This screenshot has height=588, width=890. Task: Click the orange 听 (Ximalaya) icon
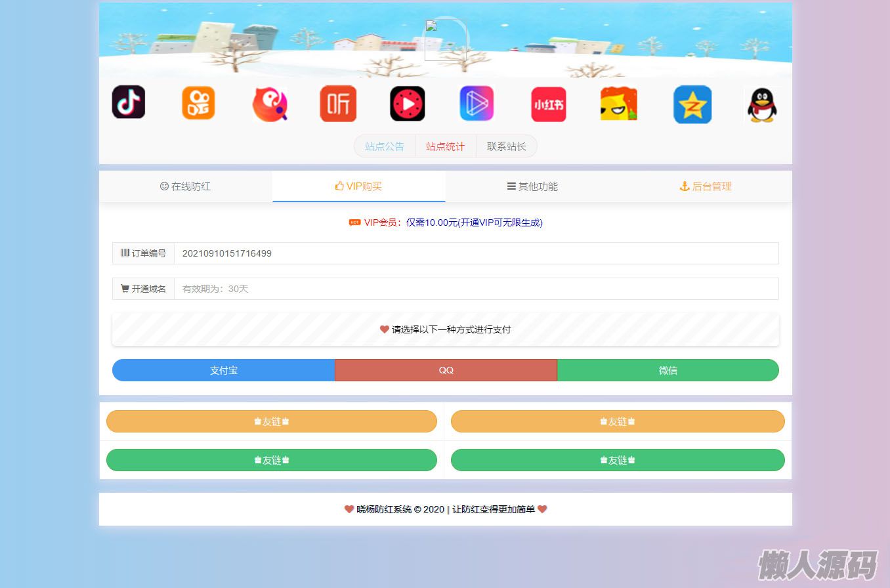coord(338,104)
